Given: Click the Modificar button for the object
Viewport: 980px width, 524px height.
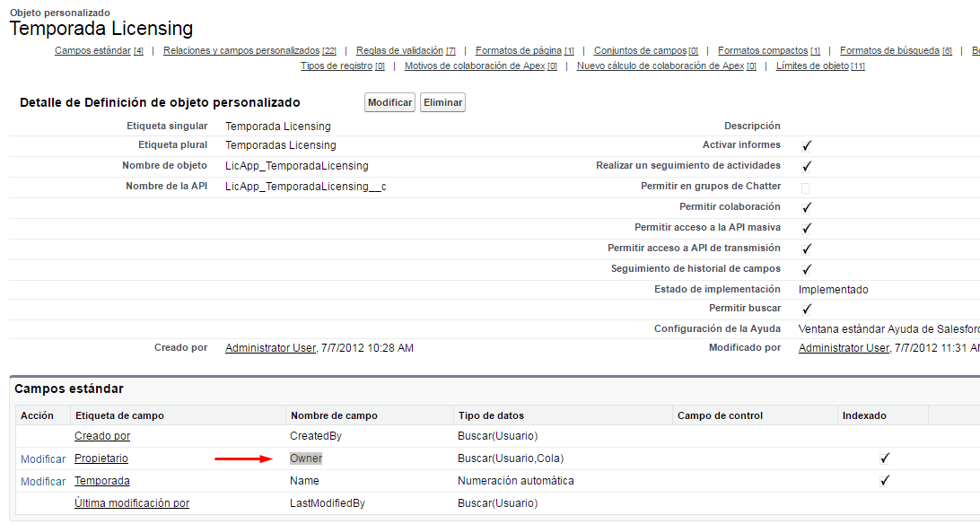Looking at the screenshot, I should point(389,101).
